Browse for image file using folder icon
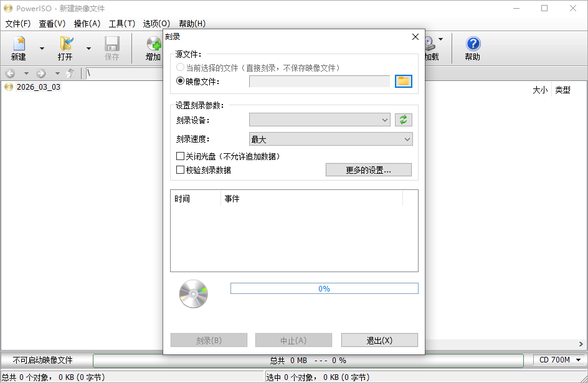The height and width of the screenshot is (383, 588). click(x=403, y=81)
